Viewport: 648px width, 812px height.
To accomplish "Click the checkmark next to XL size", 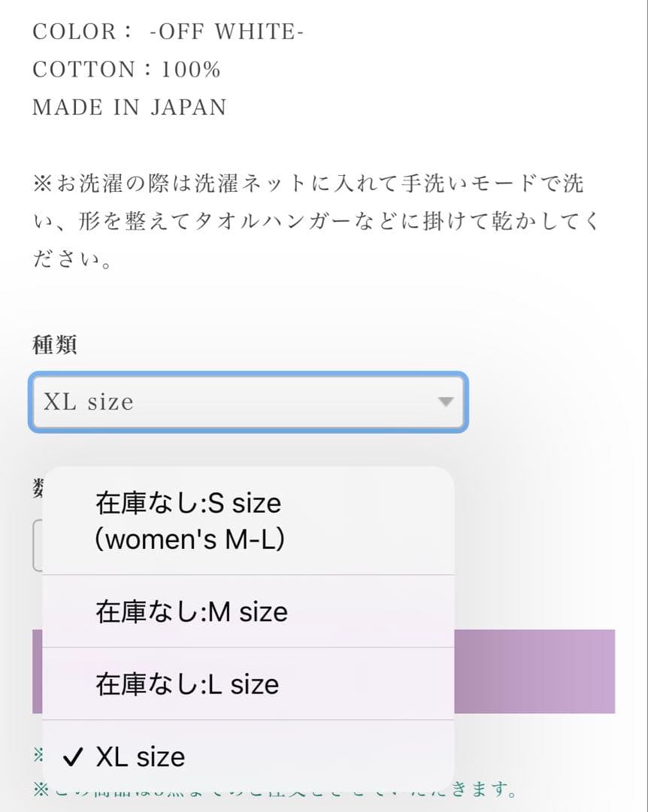I will (x=72, y=757).
